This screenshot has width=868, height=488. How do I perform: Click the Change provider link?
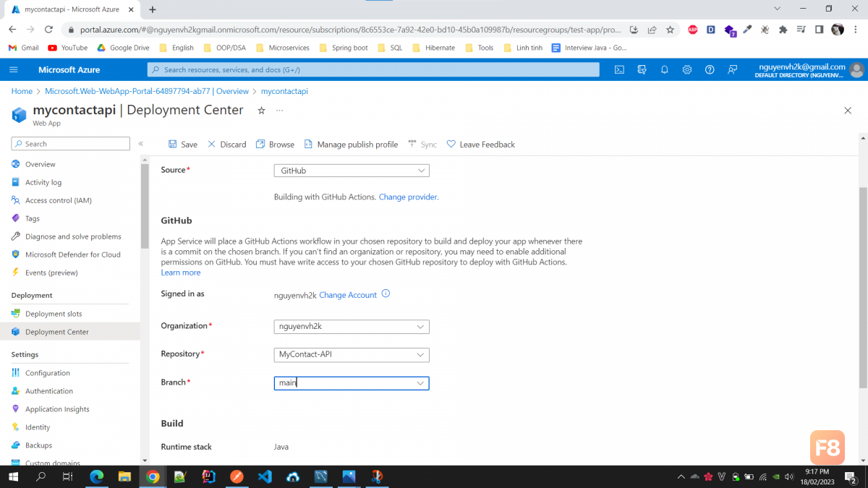pos(408,197)
